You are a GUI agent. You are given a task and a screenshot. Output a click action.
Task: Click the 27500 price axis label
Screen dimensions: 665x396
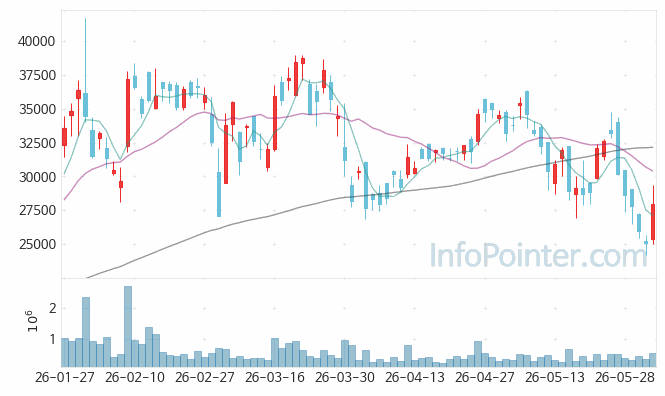pos(37,210)
